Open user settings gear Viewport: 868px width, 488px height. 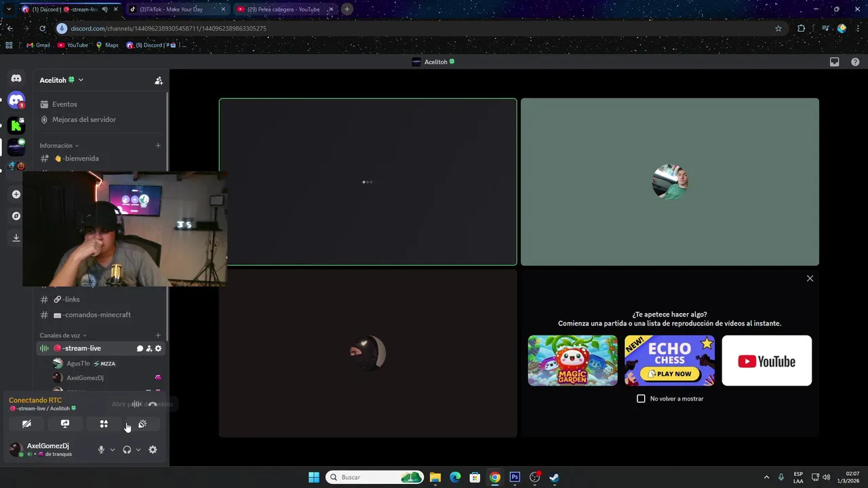click(x=153, y=449)
